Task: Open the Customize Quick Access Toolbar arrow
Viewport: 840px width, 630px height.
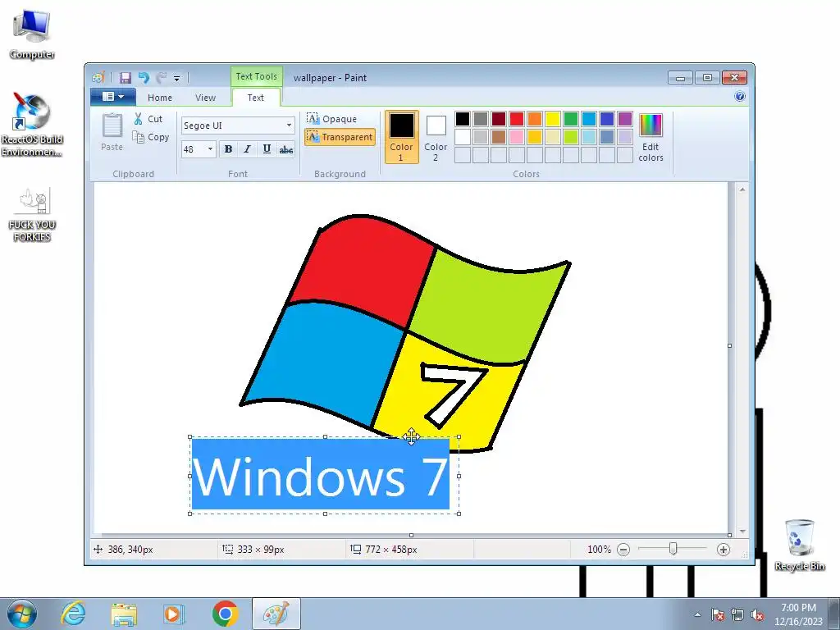Action: pos(177,78)
